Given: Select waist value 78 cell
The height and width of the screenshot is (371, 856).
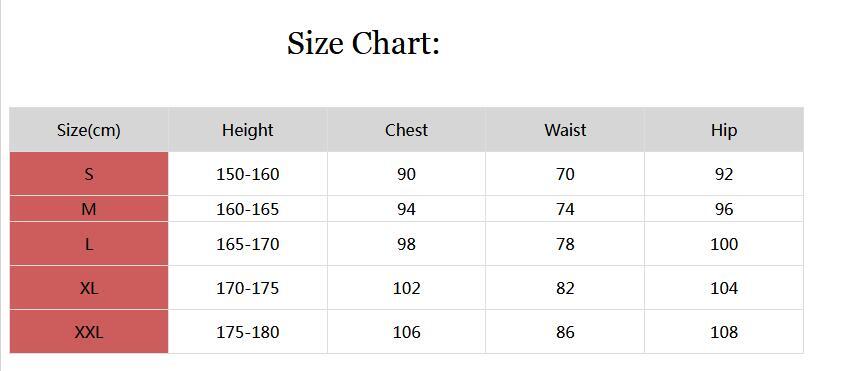Looking at the screenshot, I should coord(565,244).
